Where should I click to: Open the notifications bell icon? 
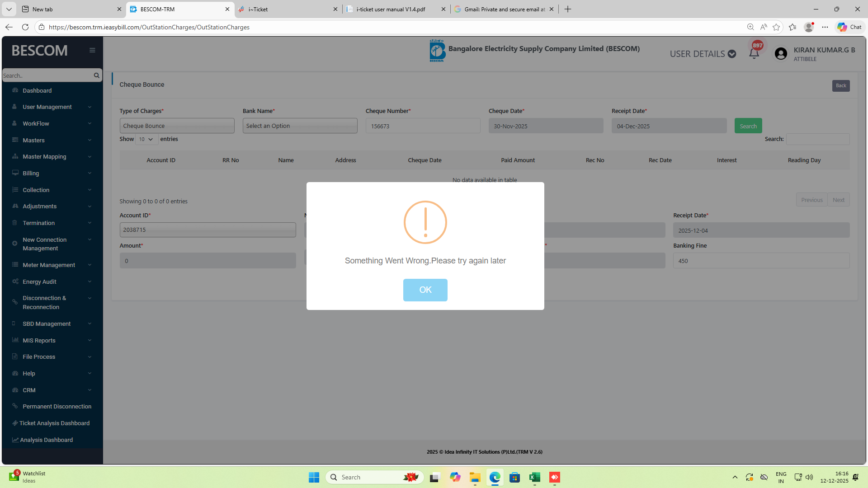[x=754, y=54]
